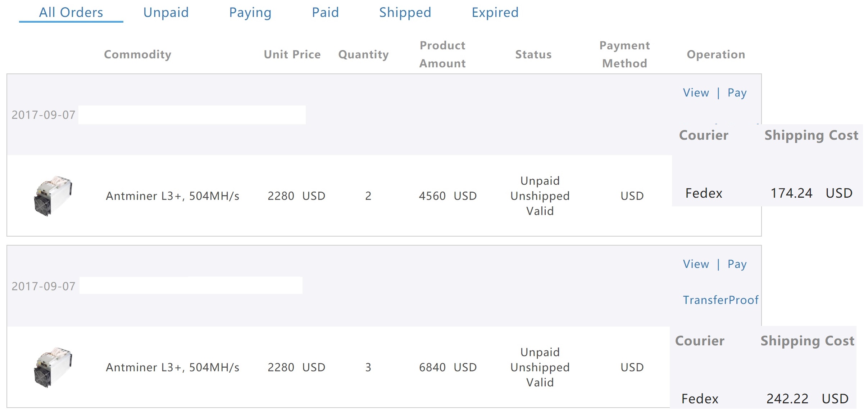Select the Paid tab
The height and width of the screenshot is (417, 868).
[325, 13]
